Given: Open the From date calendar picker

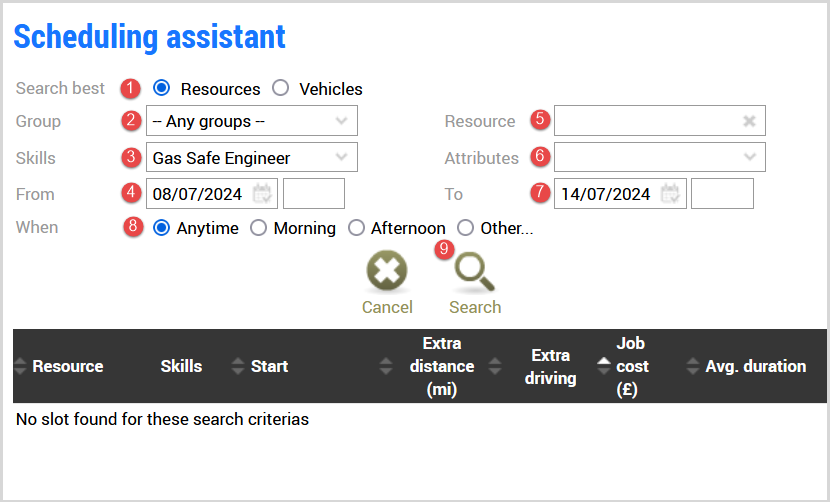Looking at the screenshot, I should 262,194.
